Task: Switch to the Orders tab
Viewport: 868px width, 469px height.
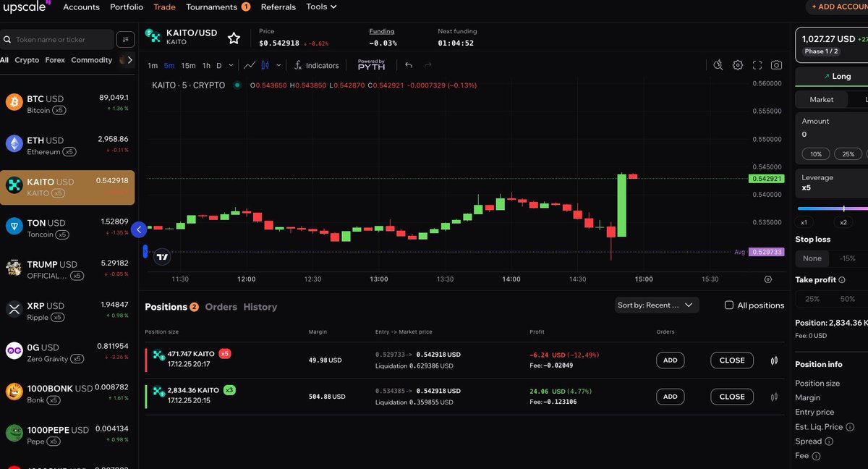Action: (221, 307)
